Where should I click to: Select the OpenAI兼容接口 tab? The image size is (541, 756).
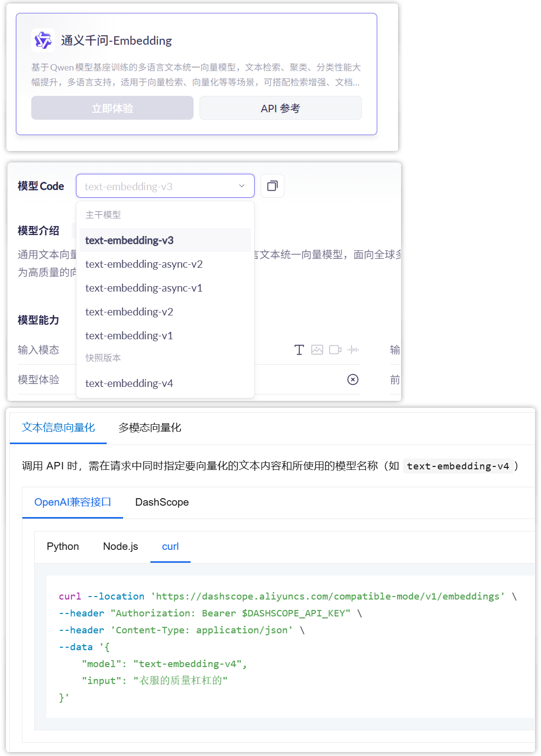pyautogui.click(x=72, y=502)
